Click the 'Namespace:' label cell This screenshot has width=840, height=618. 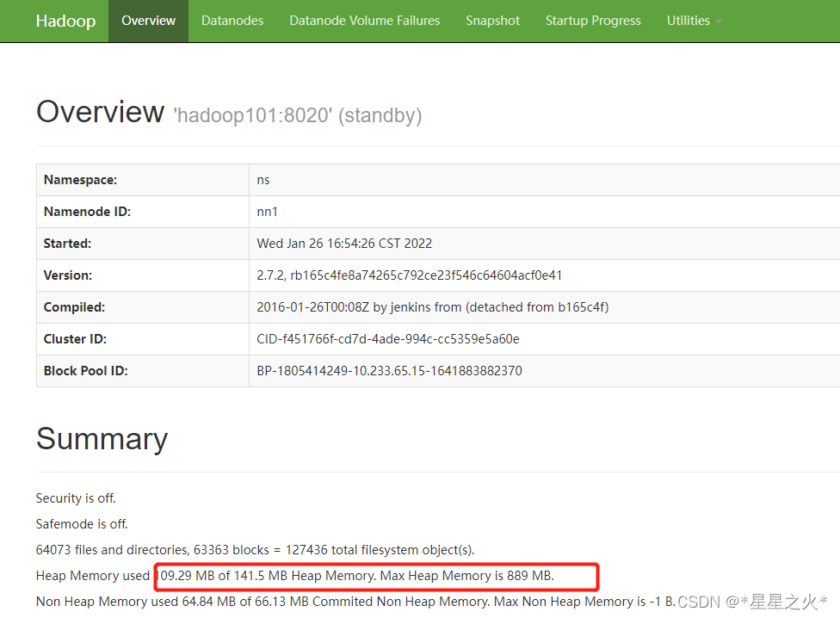click(x=143, y=180)
